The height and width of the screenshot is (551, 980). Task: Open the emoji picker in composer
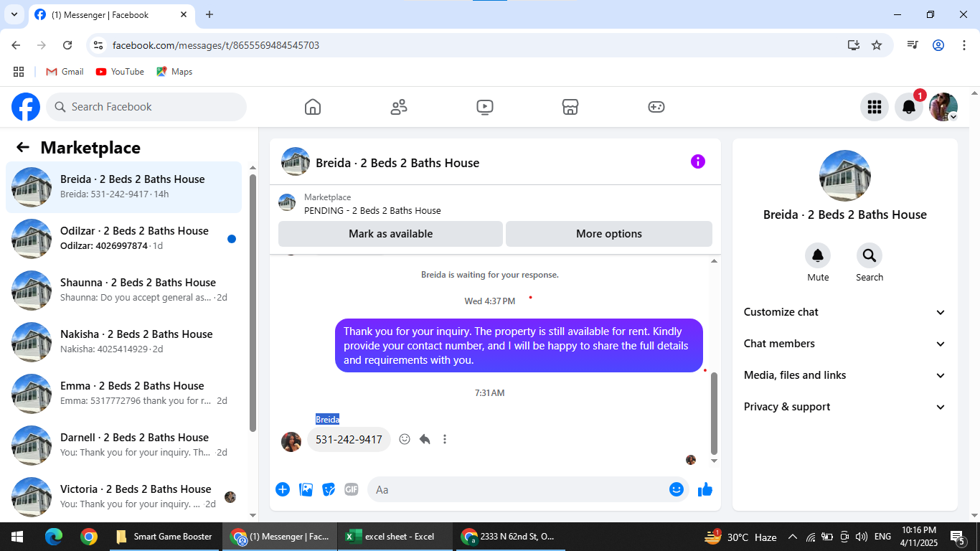677,489
